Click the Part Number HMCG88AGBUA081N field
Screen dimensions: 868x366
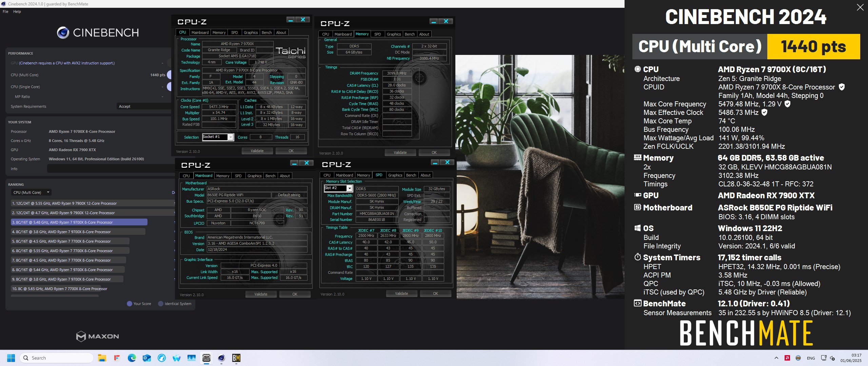point(377,214)
